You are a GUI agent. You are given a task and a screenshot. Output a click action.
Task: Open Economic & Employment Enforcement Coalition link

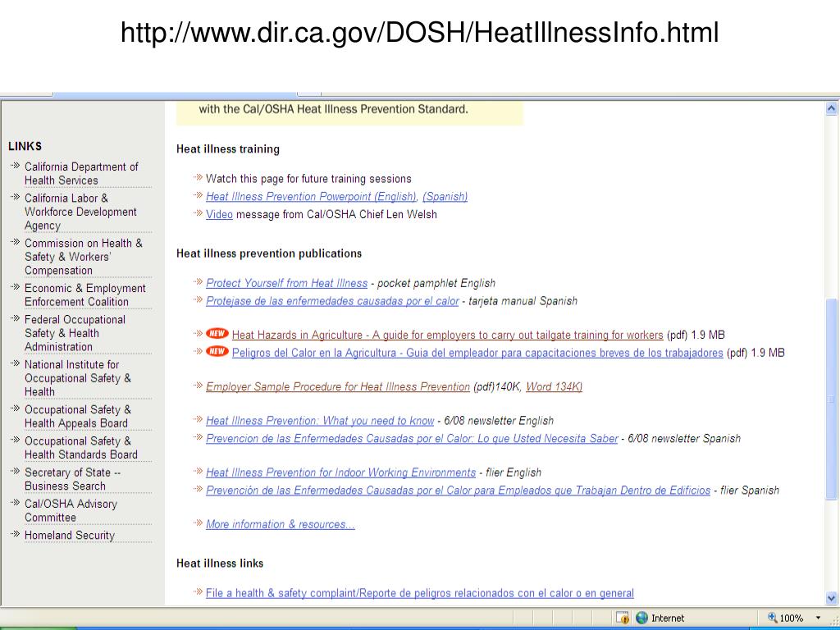tap(84, 294)
